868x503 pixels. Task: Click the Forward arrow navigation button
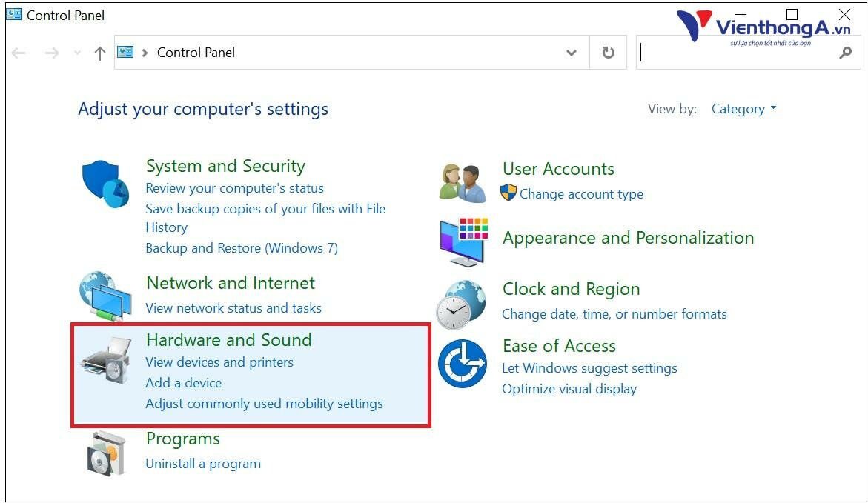tap(52, 53)
